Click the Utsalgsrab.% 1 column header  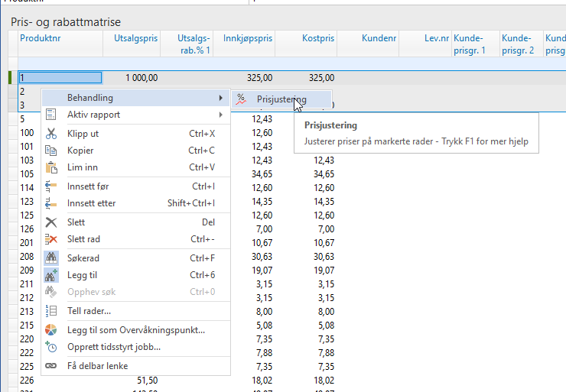[x=187, y=44]
